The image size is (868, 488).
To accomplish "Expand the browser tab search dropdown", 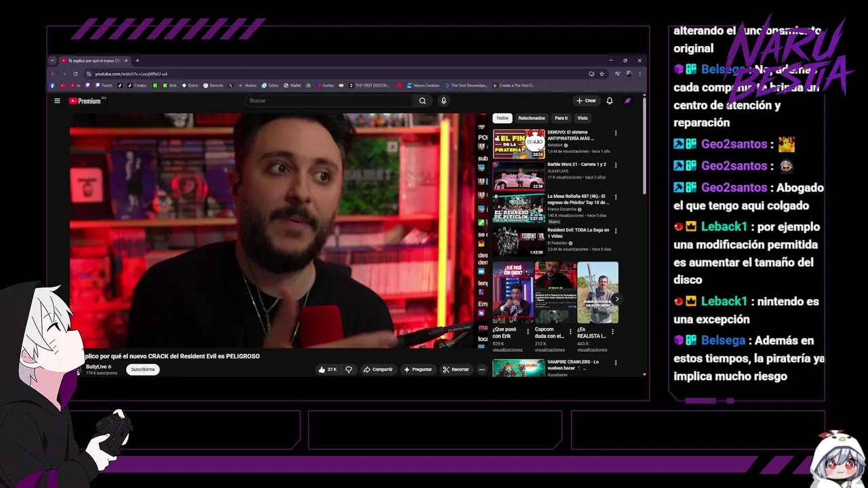I will click(x=52, y=60).
